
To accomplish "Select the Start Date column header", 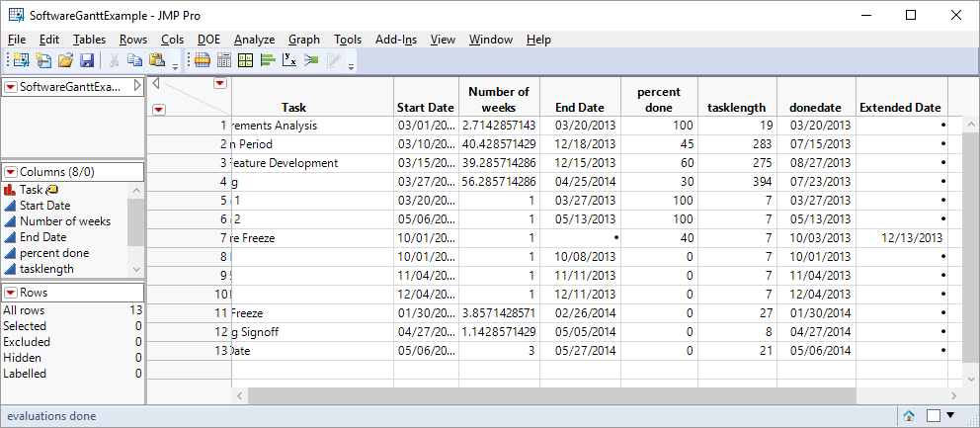I will (426, 108).
